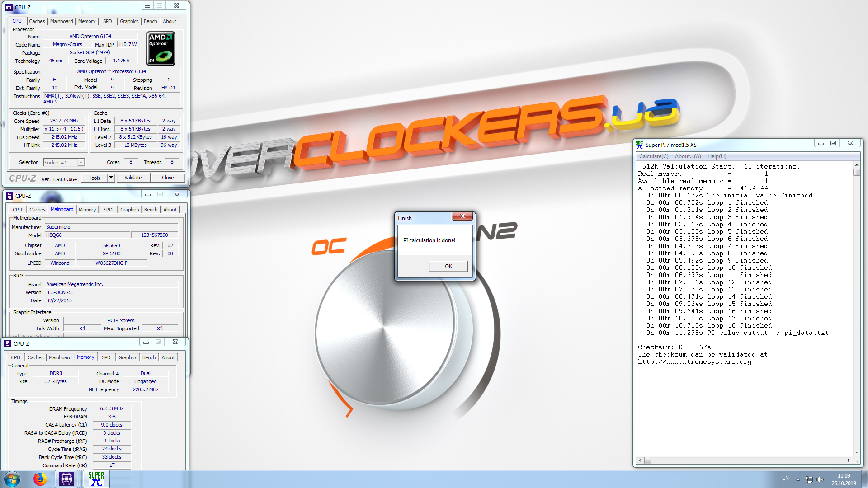Maximize the Super PI window
This screenshot has height=488, width=868.
coord(833,143)
